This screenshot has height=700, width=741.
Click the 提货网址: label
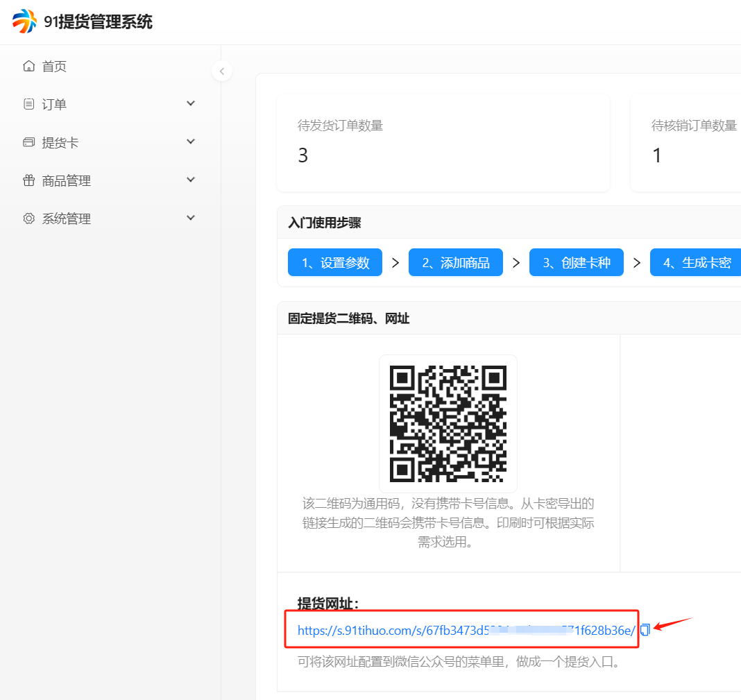pos(328,603)
